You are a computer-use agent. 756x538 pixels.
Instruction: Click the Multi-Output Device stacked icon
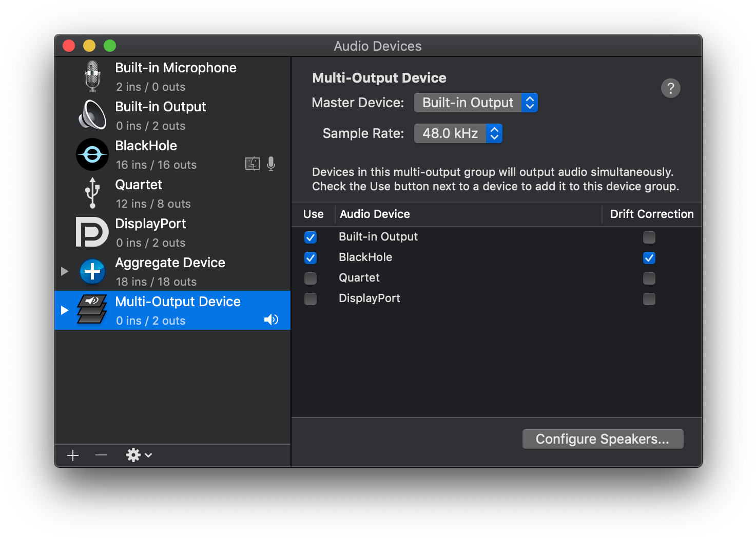92,309
